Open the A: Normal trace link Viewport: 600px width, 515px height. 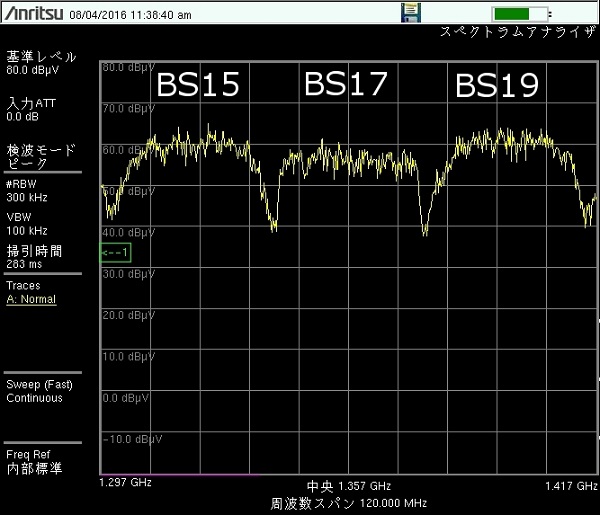point(31,299)
